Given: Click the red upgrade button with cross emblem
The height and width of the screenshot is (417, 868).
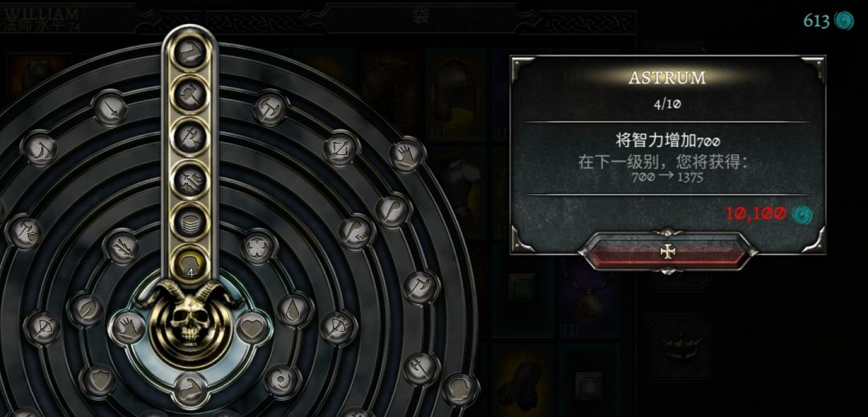Looking at the screenshot, I should pos(668,251).
